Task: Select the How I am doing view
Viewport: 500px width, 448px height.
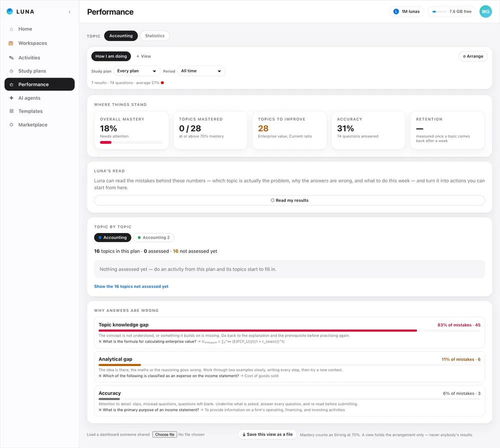Action: 111,56
